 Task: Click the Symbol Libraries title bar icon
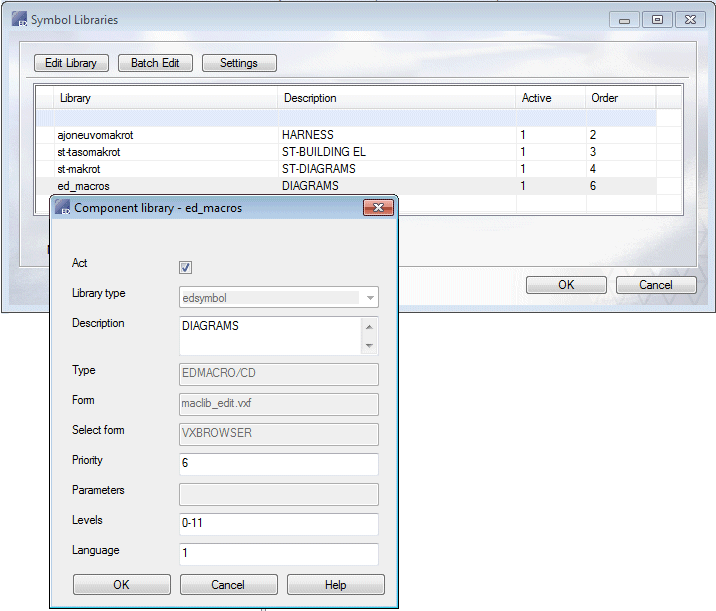click(18, 19)
